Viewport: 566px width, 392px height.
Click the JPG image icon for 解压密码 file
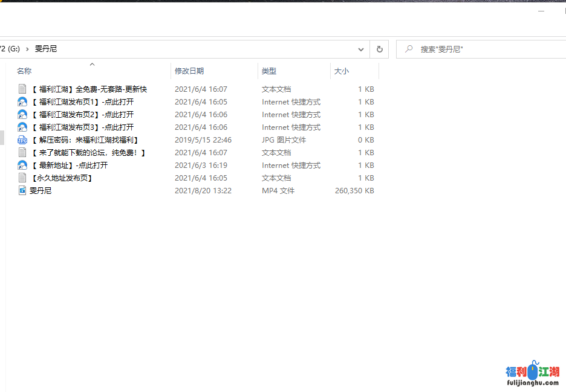tap(22, 140)
